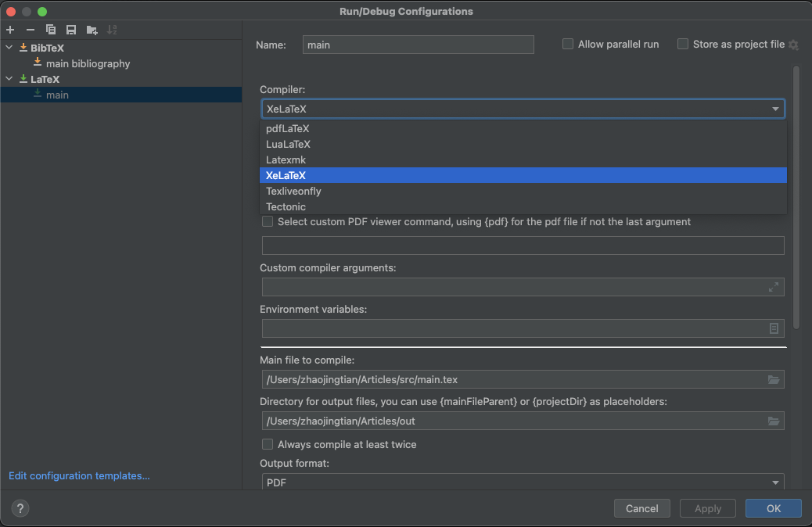Enable the custom PDF viewer command checkbox
This screenshot has width=812, height=527.
(268, 221)
